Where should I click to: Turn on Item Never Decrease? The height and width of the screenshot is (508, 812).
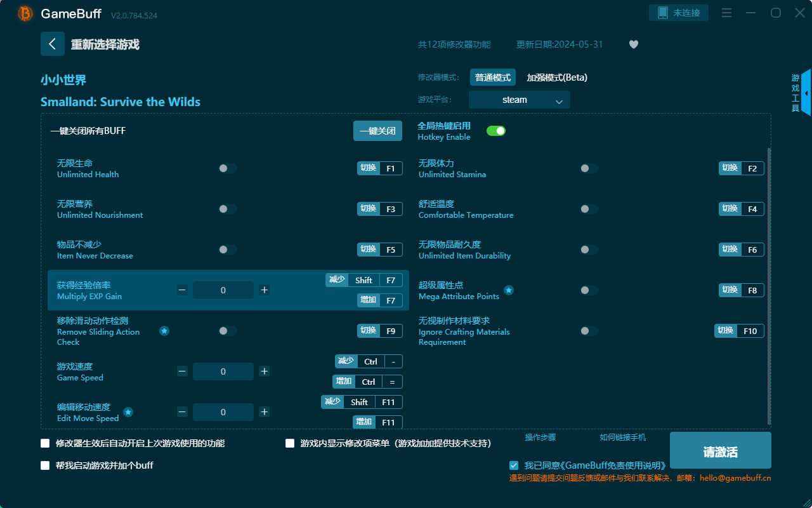coord(228,250)
